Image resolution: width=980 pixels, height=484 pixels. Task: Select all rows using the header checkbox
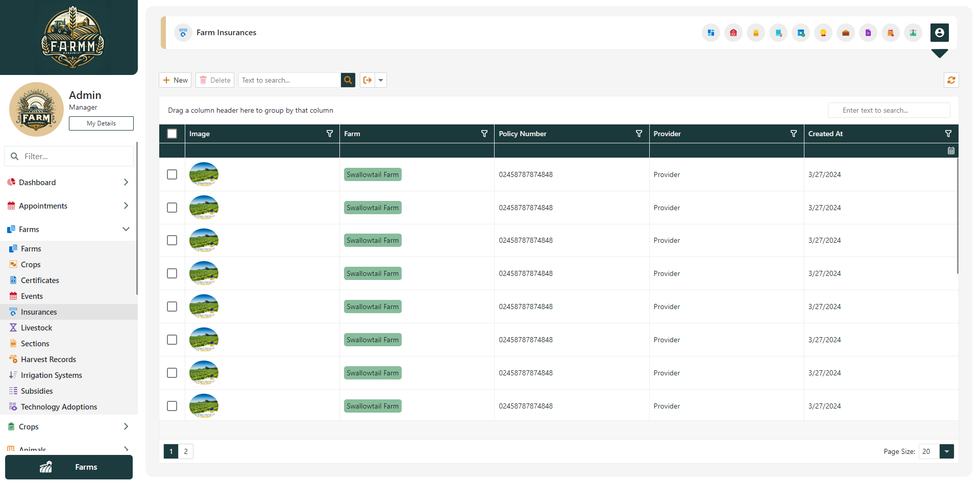coord(172,133)
